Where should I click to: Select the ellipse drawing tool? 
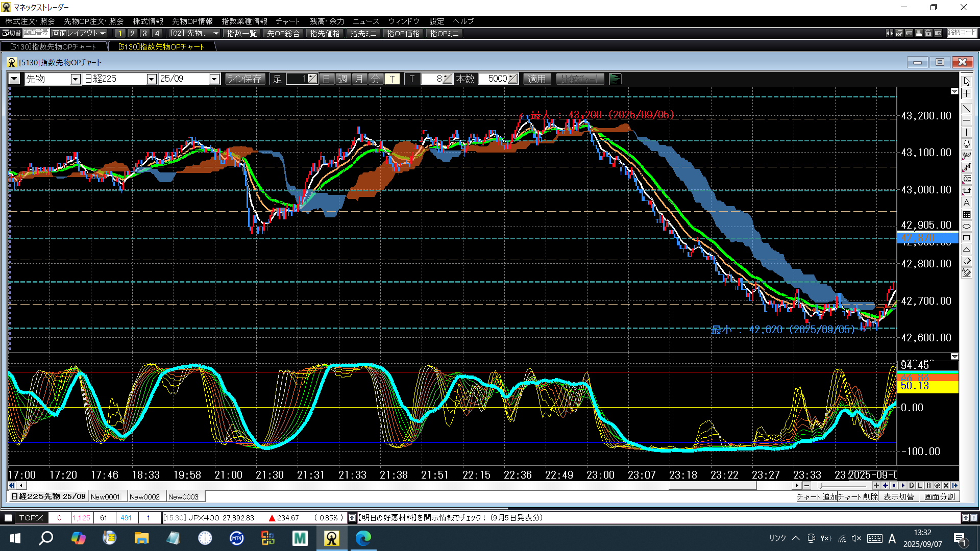click(x=966, y=226)
